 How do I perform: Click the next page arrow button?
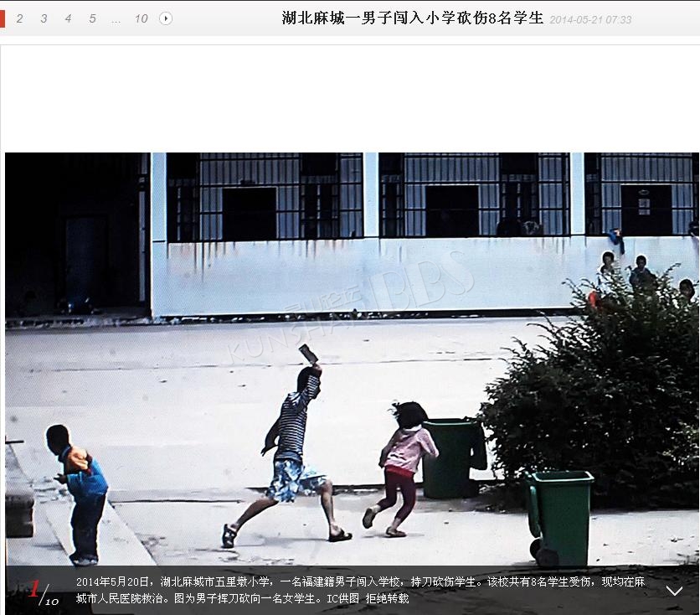pyautogui.click(x=166, y=18)
